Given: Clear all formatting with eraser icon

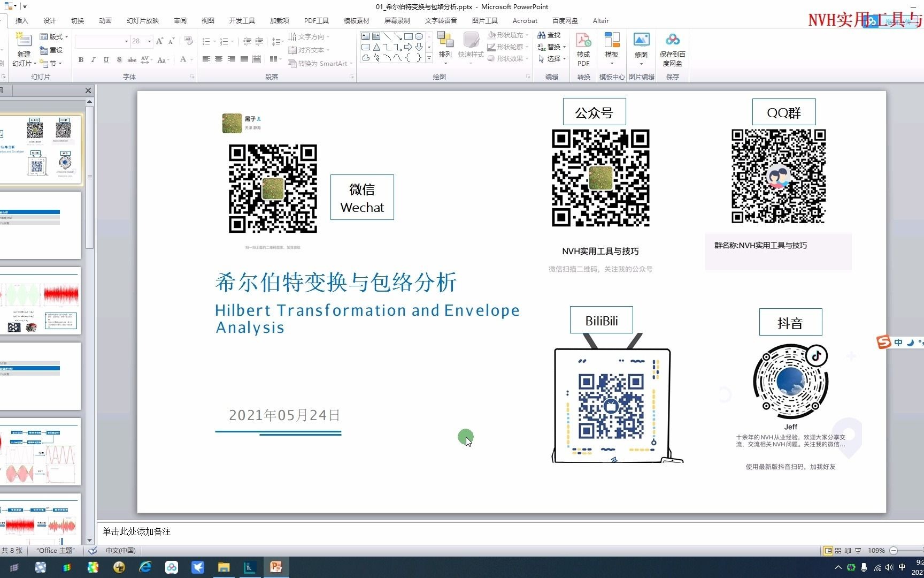Looking at the screenshot, I should (x=188, y=41).
